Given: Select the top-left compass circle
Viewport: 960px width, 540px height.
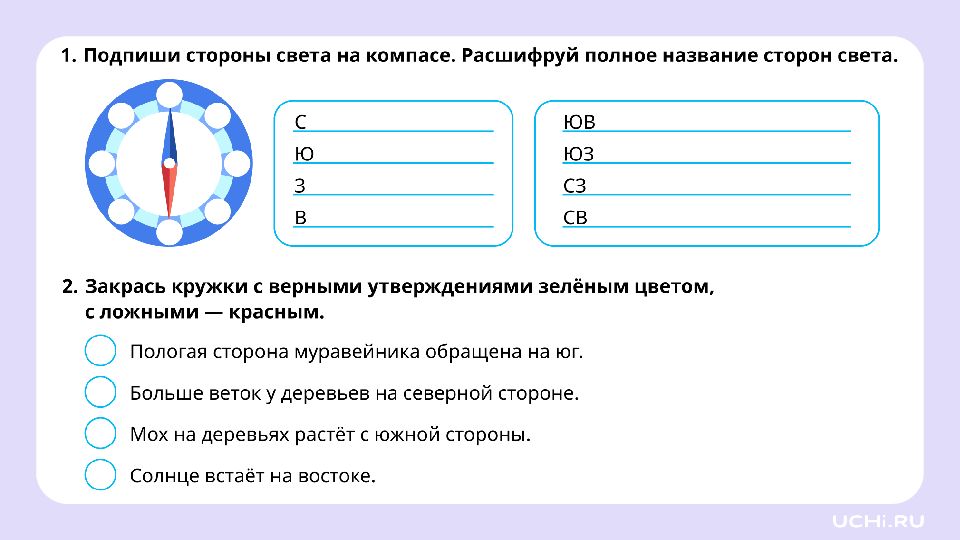Looking at the screenshot, I should [121, 116].
